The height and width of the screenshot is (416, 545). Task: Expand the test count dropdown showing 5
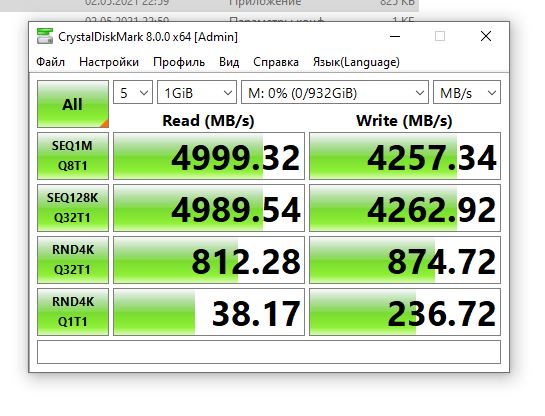pyautogui.click(x=133, y=92)
